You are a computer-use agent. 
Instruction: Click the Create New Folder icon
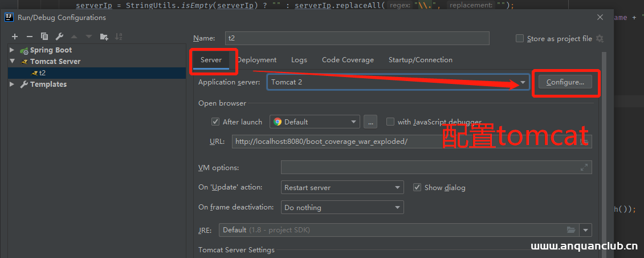pyautogui.click(x=104, y=37)
